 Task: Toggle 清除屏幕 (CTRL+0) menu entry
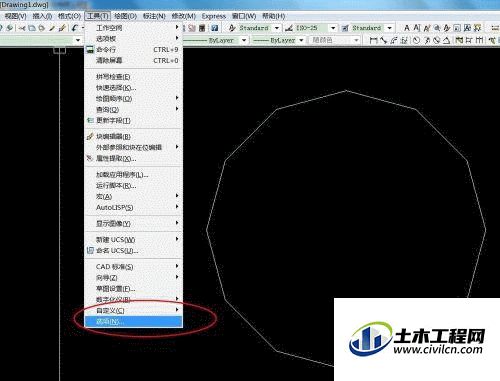click(133, 61)
